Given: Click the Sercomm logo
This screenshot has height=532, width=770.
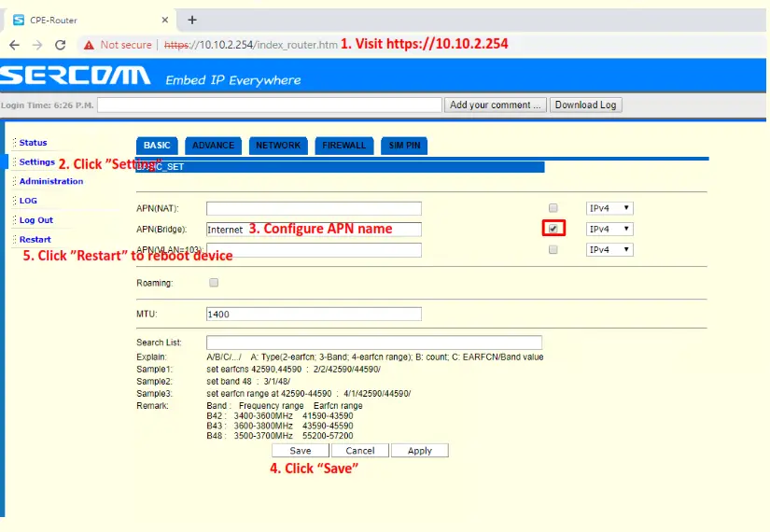Looking at the screenshot, I should pyautogui.click(x=75, y=76).
